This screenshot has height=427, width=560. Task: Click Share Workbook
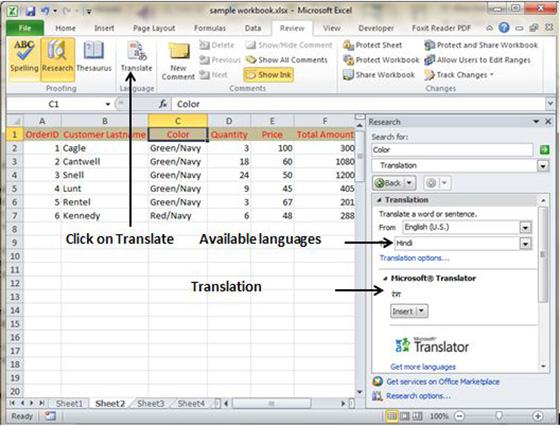pos(379,75)
